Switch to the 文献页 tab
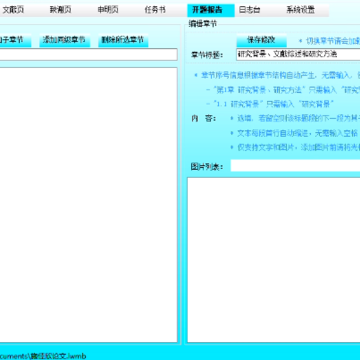360x360 pixels. click(13, 10)
